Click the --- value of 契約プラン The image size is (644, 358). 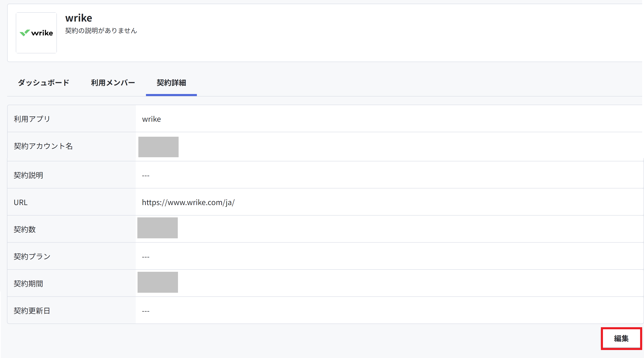pos(146,257)
